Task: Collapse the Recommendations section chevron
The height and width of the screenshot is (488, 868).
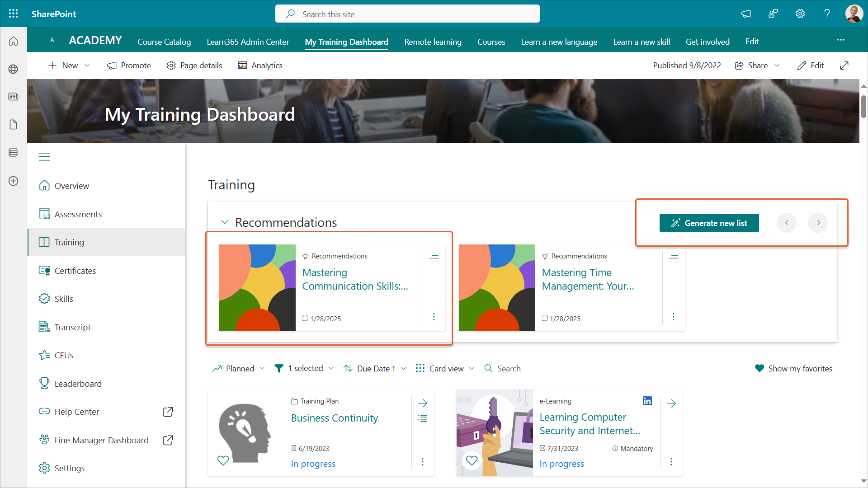Action: coord(225,222)
